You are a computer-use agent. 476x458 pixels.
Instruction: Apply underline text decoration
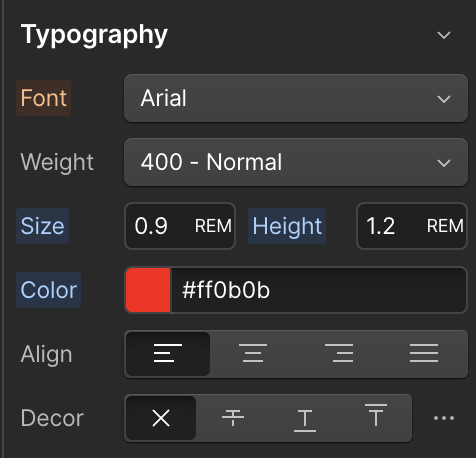click(x=305, y=421)
